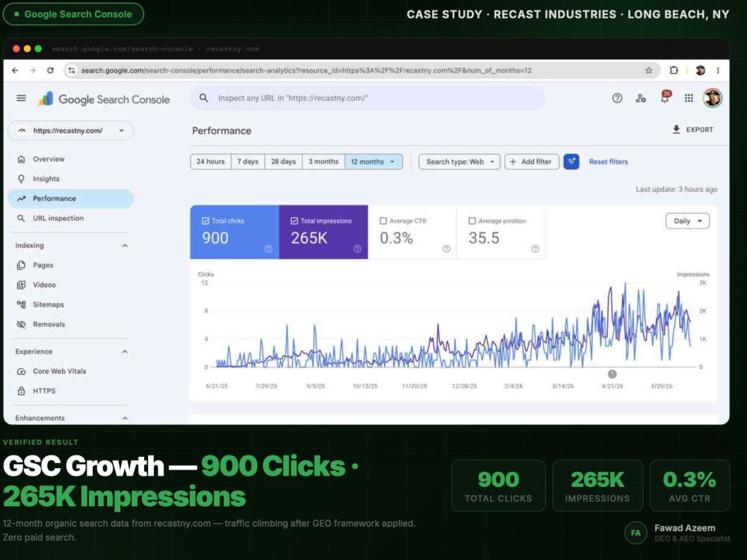Screen dimensions: 747x560
Task: Open the recastny.com property selector
Action: tap(70, 131)
